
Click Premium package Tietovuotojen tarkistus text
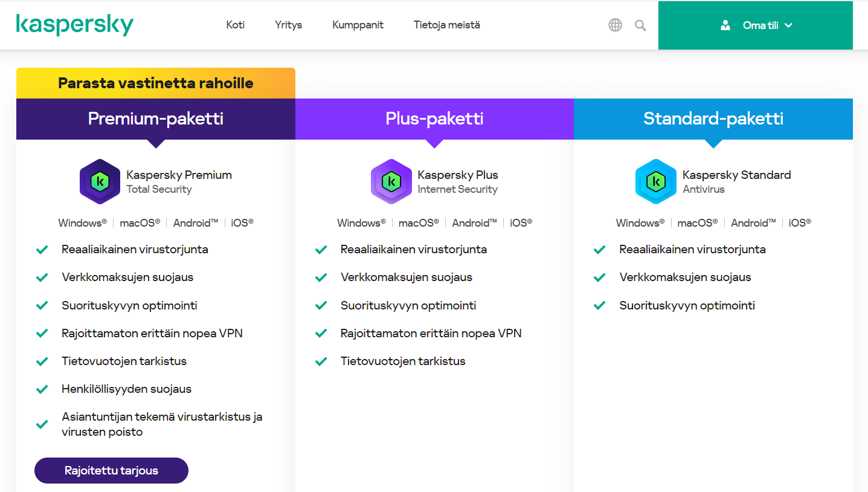124,361
